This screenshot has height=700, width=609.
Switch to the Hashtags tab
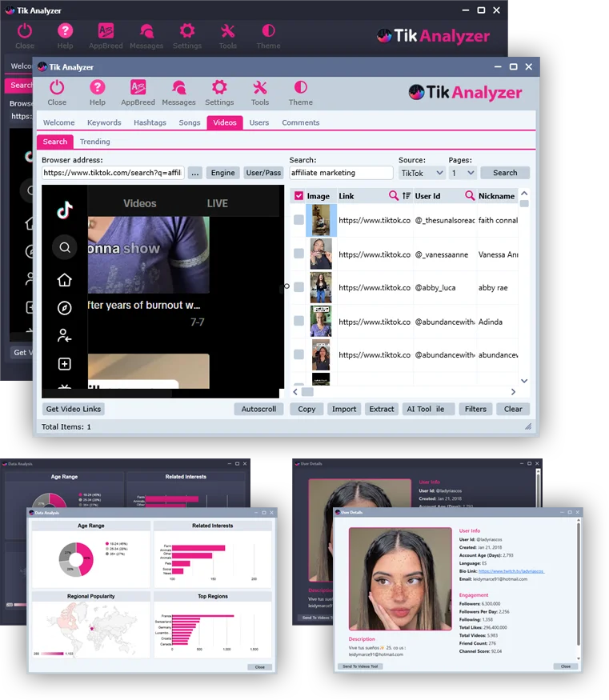coord(150,122)
